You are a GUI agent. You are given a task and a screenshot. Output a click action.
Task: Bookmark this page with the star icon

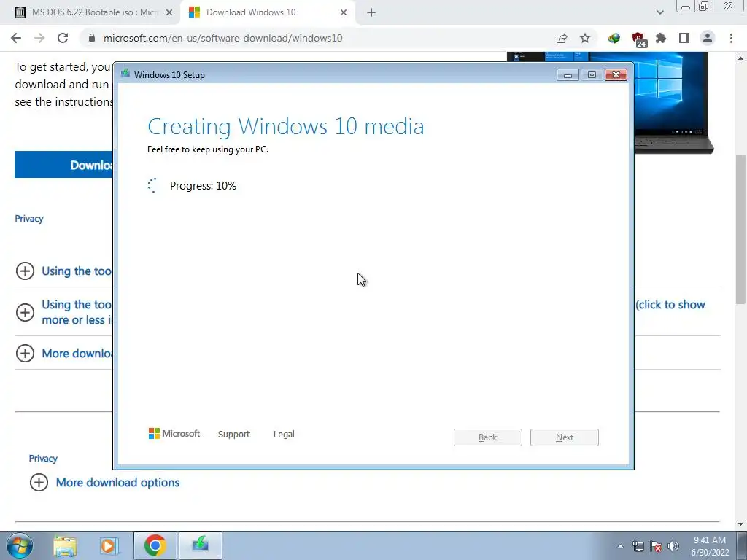585,38
